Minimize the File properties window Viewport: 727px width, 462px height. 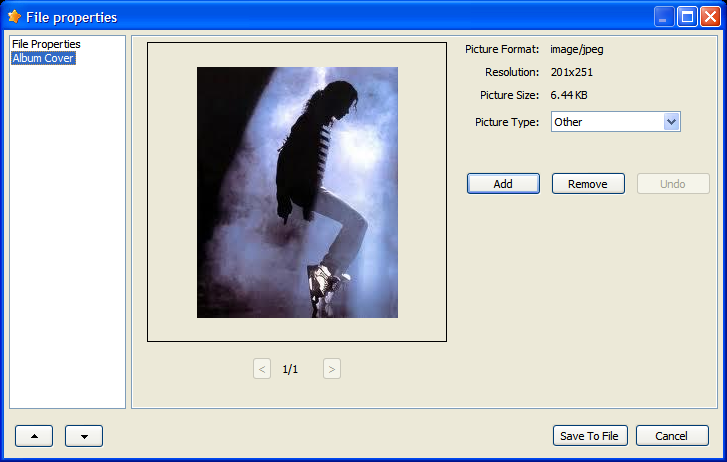[664, 17]
